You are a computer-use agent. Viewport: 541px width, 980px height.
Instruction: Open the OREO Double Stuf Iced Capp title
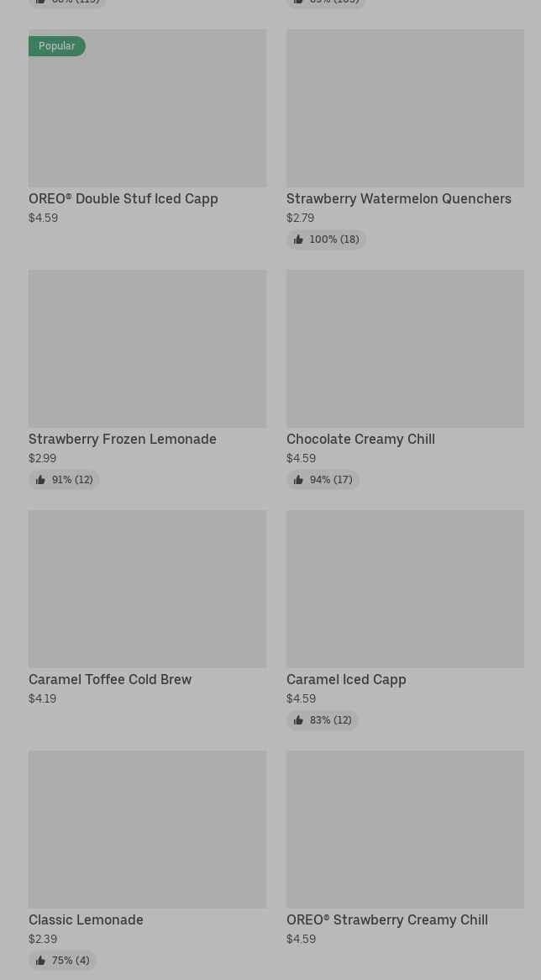pyautogui.click(x=123, y=199)
